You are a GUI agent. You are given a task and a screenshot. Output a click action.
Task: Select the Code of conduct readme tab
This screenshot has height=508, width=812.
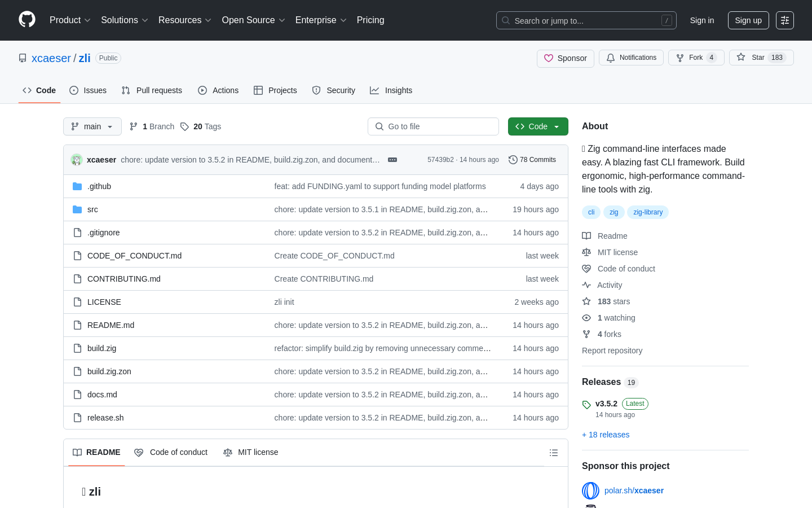171,453
